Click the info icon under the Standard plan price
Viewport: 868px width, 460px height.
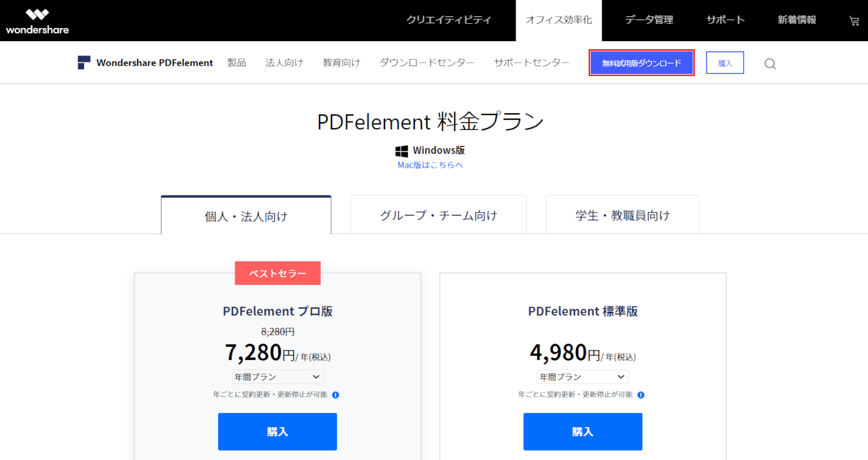640,394
